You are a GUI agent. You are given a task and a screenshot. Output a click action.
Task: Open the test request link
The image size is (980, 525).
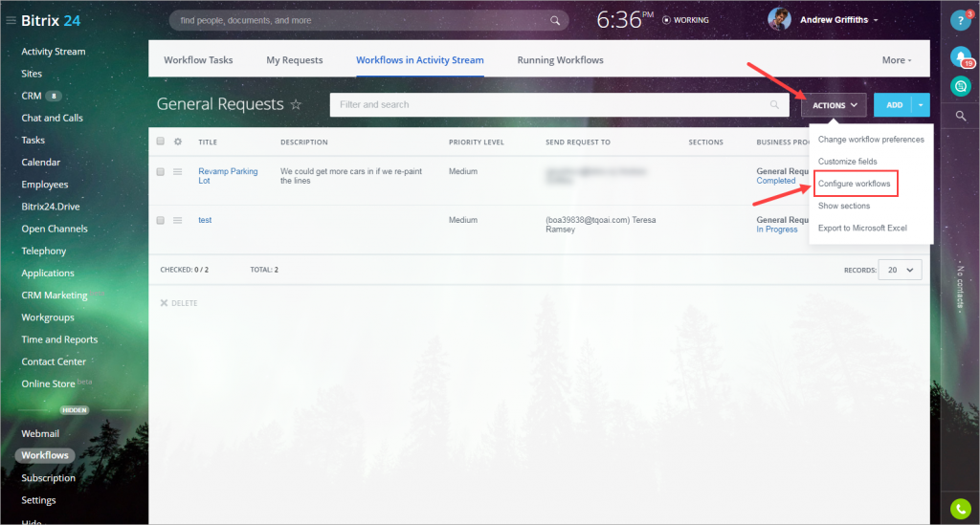(x=205, y=220)
